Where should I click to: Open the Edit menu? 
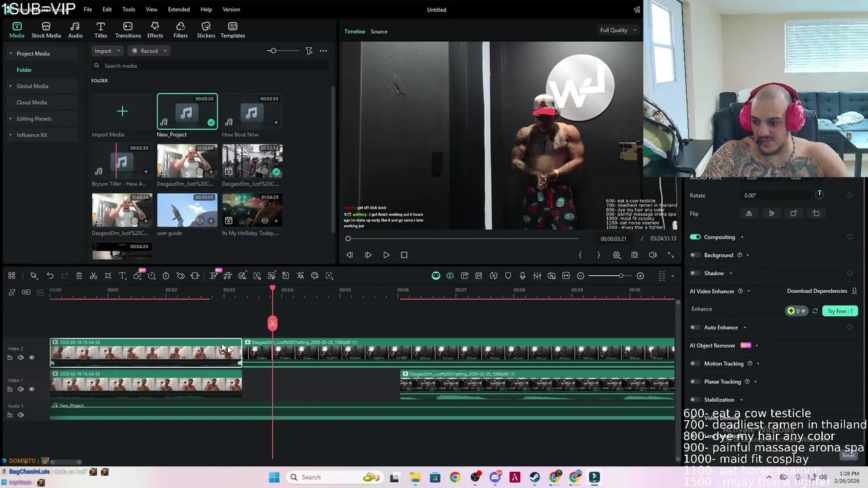point(107,9)
